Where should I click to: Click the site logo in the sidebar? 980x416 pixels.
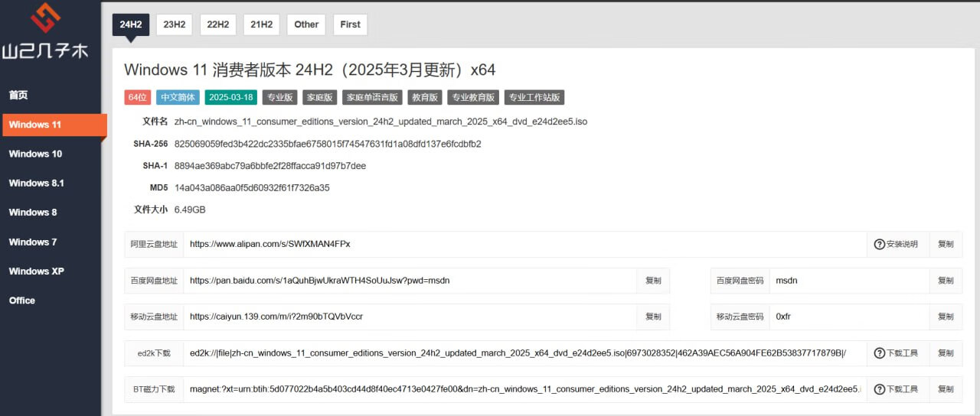[44, 31]
